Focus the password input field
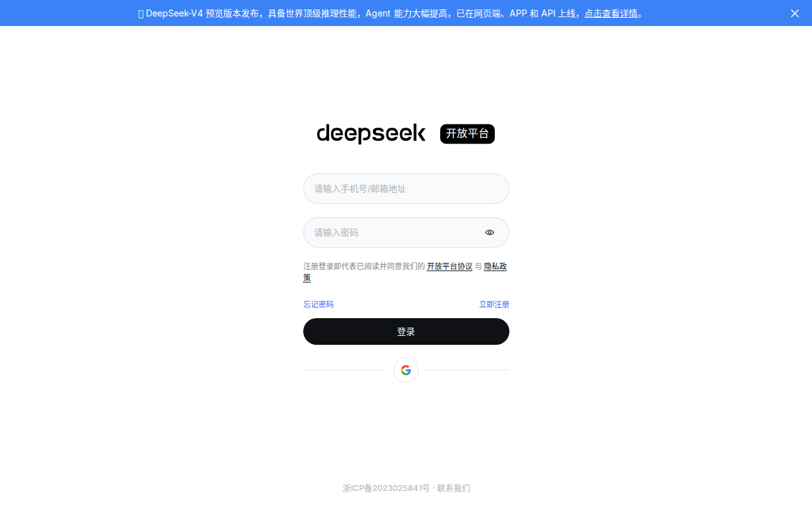812x508 pixels. 406,232
